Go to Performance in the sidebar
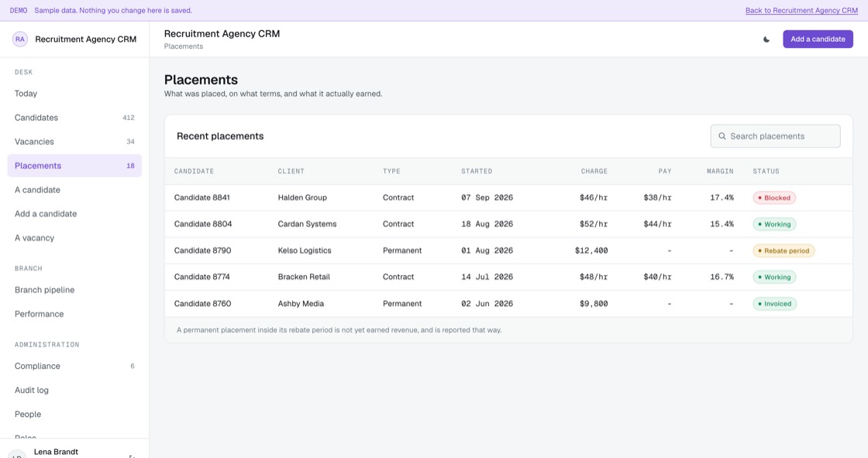Image resolution: width=868 pixels, height=458 pixels. tap(74, 314)
